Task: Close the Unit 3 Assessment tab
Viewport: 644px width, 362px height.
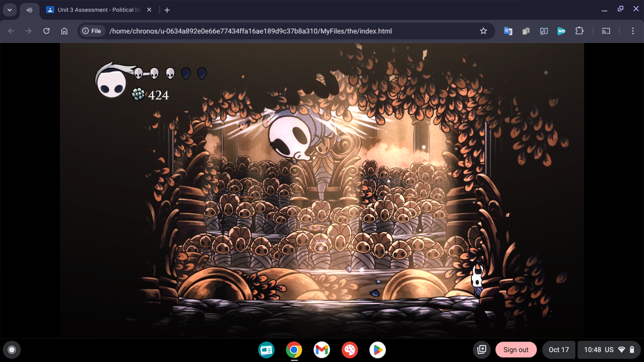Action: (x=150, y=10)
